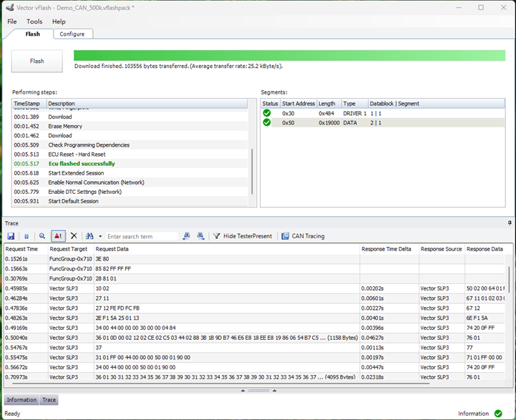Click the green Information status check icon
Image resolution: width=516 pixels, height=420 pixels.
498,414
